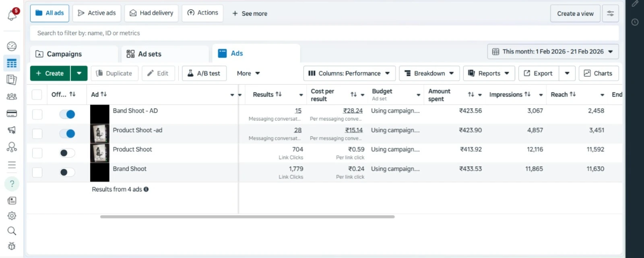644x258 pixels.
Task: Sort by the Results column arrows
Action: (279, 94)
